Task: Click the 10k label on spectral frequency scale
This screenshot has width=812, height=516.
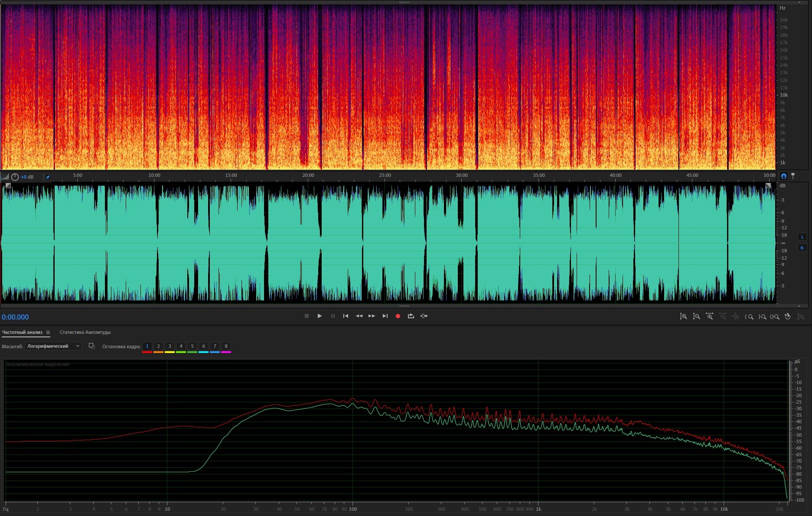Action: tap(784, 95)
